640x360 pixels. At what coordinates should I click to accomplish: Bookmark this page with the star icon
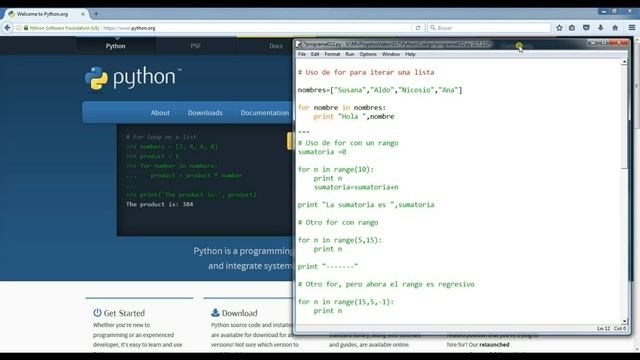pyautogui.click(x=559, y=28)
